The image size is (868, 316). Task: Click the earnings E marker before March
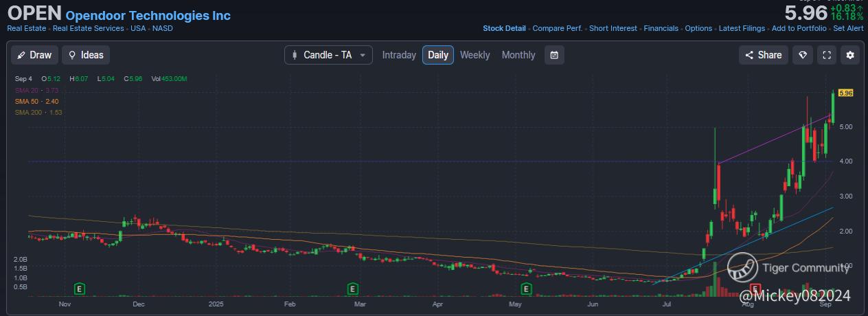click(x=353, y=288)
